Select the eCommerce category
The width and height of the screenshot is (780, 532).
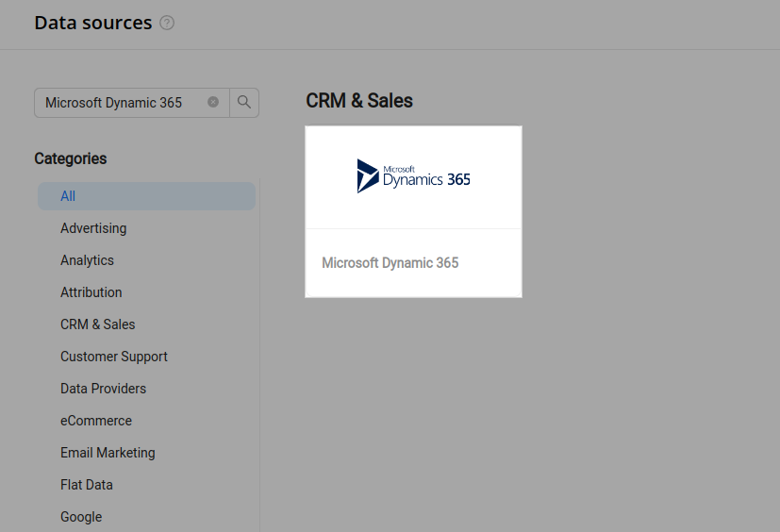click(x=96, y=421)
